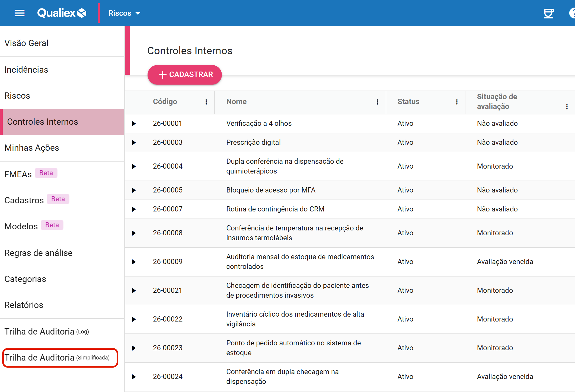Sort by the Código column header

[x=165, y=102]
